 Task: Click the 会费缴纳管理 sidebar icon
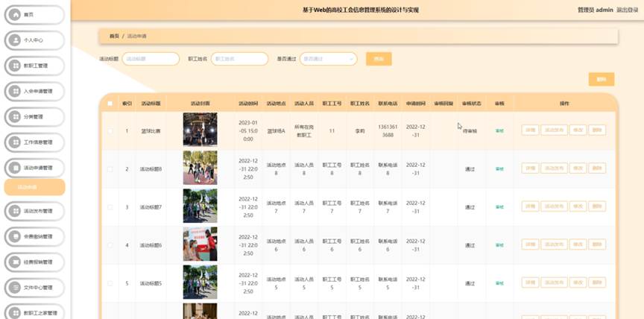pyautogui.click(x=15, y=236)
